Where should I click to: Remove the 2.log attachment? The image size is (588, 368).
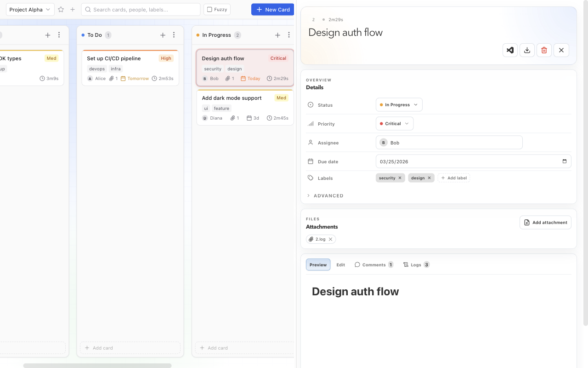(330, 239)
